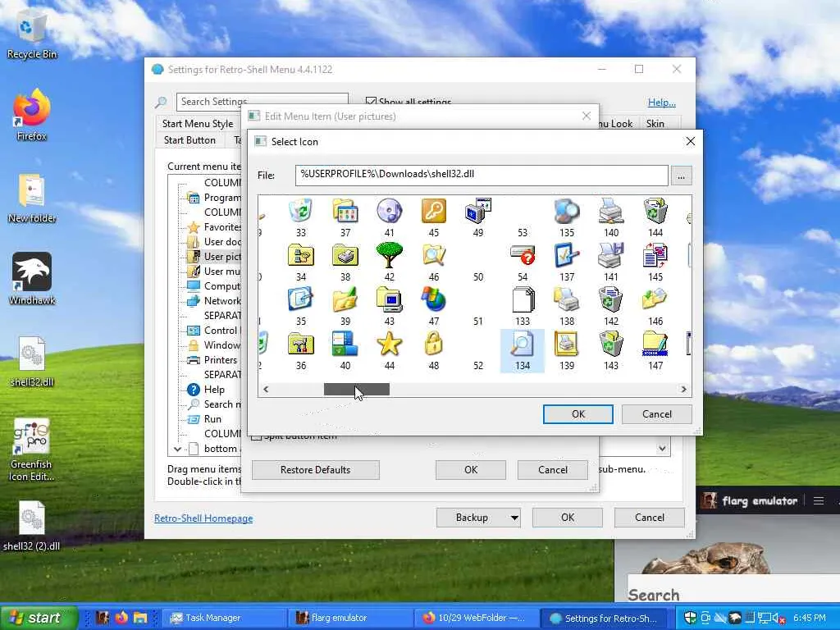Click the scrollbar right arrow in icon list

coord(683,390)
